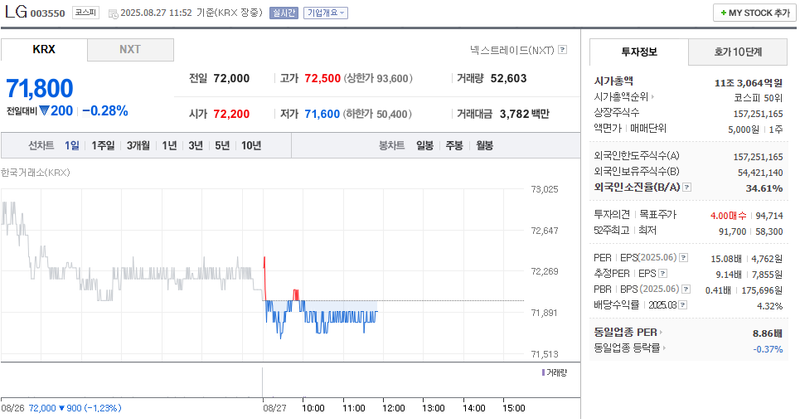Click the MY STOCK 추가 button
This screenshot has height=419, width=800.
pos(755,13)
